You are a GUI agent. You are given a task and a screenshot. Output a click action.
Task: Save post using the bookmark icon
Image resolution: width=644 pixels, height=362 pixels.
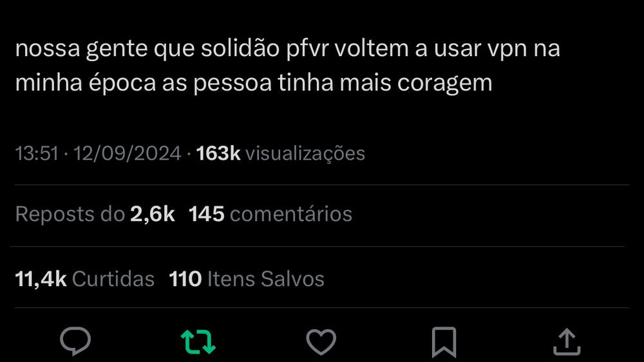point(444,342)
